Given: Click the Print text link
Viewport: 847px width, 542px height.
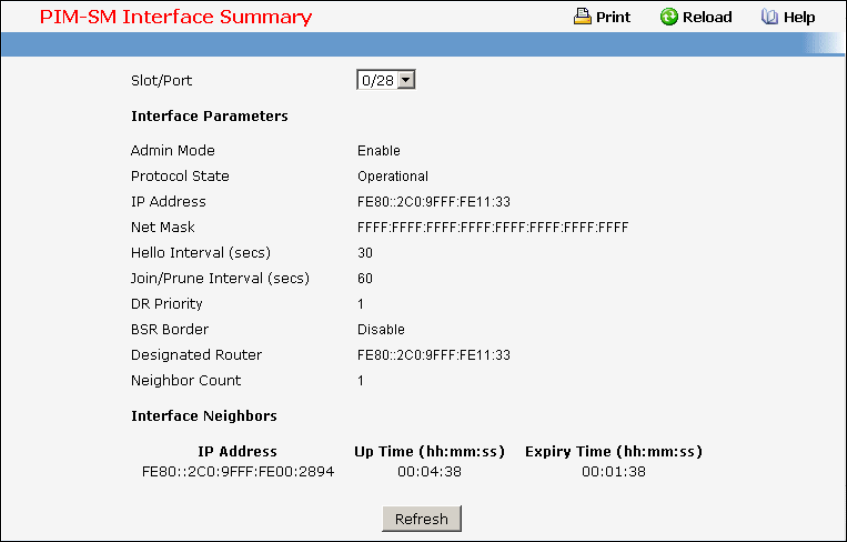Looking at the screenshot, I should point(613,17).
